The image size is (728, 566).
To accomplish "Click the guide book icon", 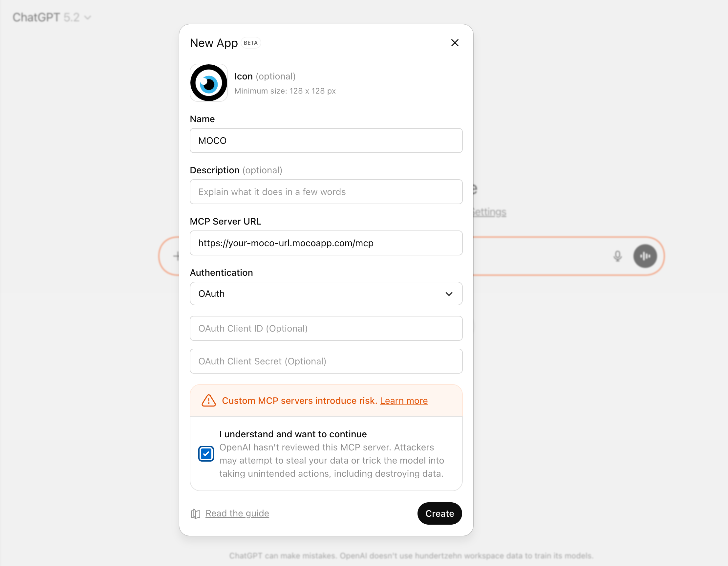I will click(x=195, y=514).
